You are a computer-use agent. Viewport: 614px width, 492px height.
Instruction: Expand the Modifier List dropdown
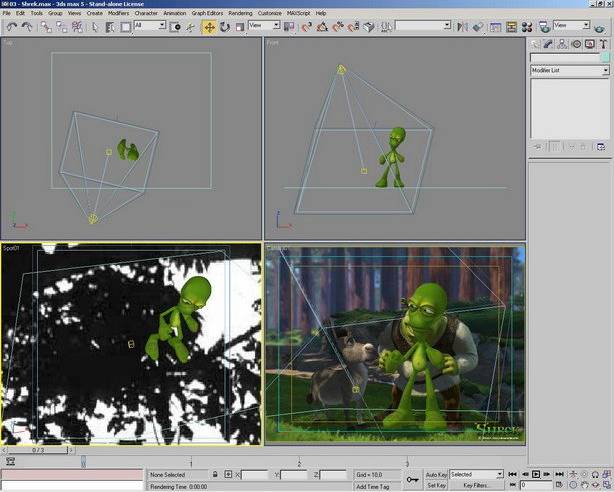pos(569,71)
